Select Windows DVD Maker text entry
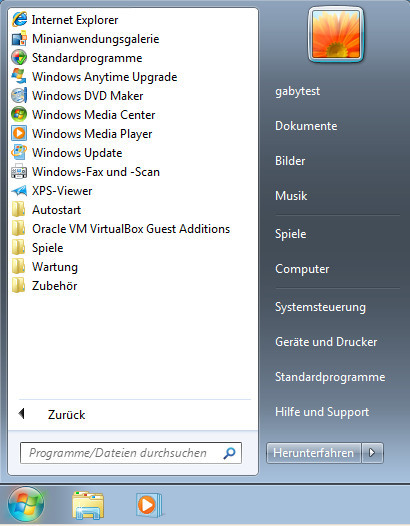This screenshot has height=526, width=410. (x=88, y=96)
